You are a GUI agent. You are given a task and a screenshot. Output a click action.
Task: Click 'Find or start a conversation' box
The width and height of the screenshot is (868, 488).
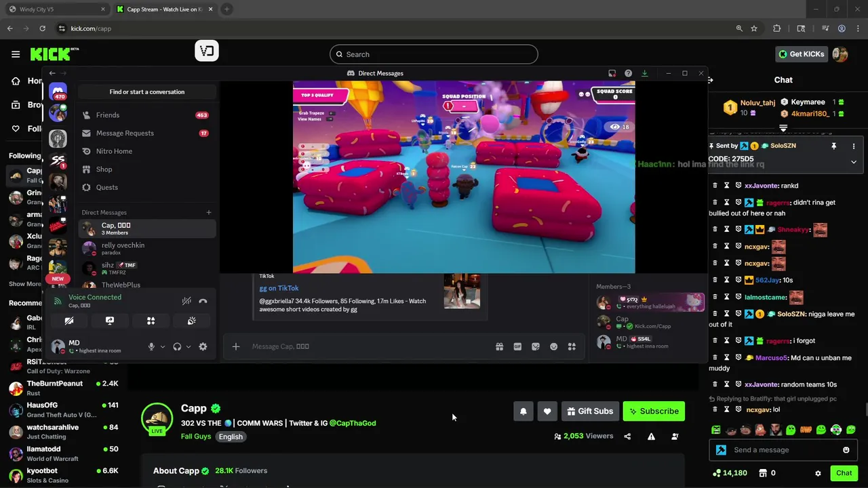pyautogui.click(x=147, y=92)
